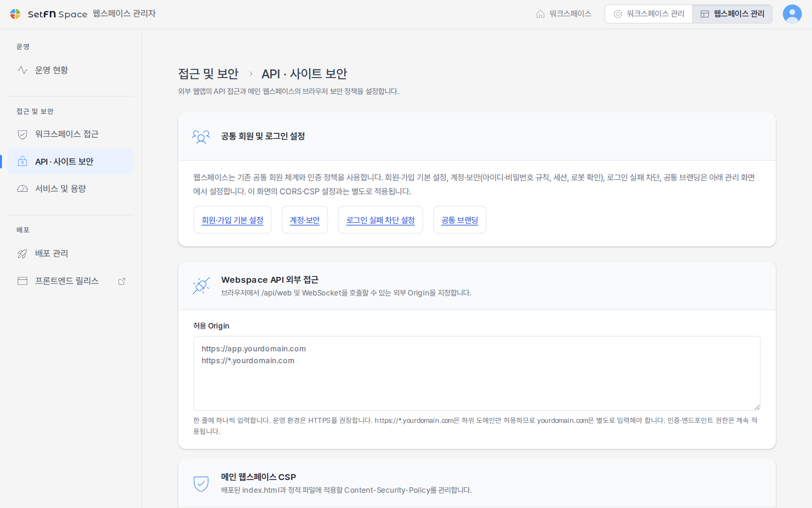Click the 허용 Origin label
This screenshot has width=812, height=508.
click(211, 326)
